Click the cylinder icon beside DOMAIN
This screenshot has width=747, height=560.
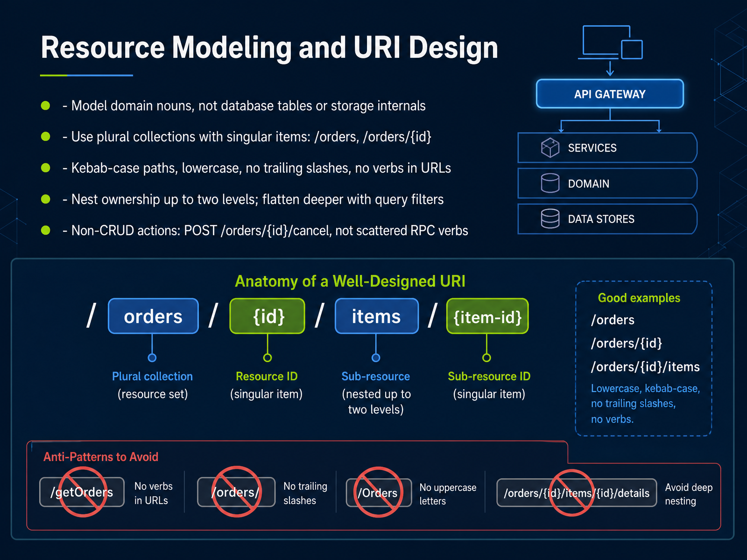(x=550, y=183)
